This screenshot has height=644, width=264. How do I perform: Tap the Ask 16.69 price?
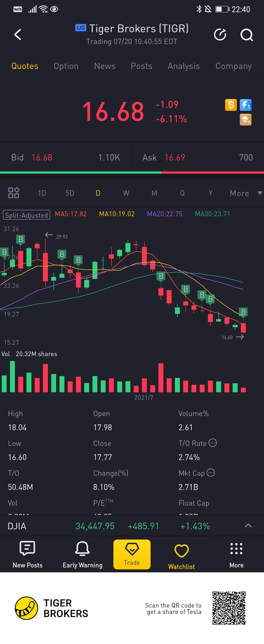coord(175,158)
